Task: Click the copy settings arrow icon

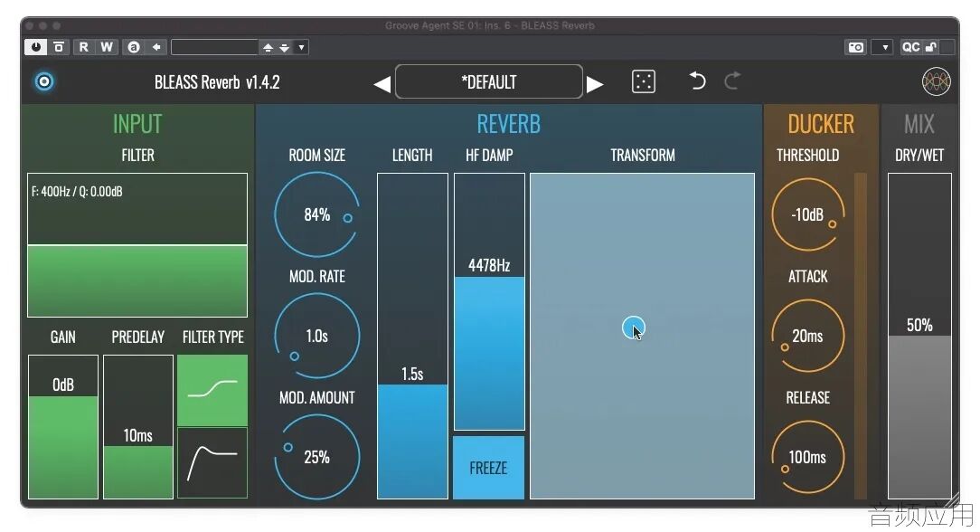Action: 156,47
